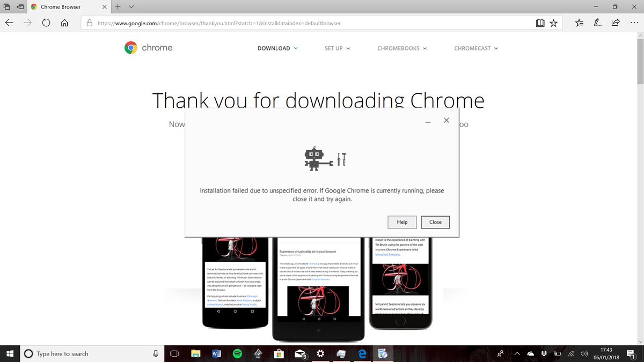This screenshot has width=644, height=362.
Task: Go back to the previous page
Action: pyautogui.click(x=9, y=23)
